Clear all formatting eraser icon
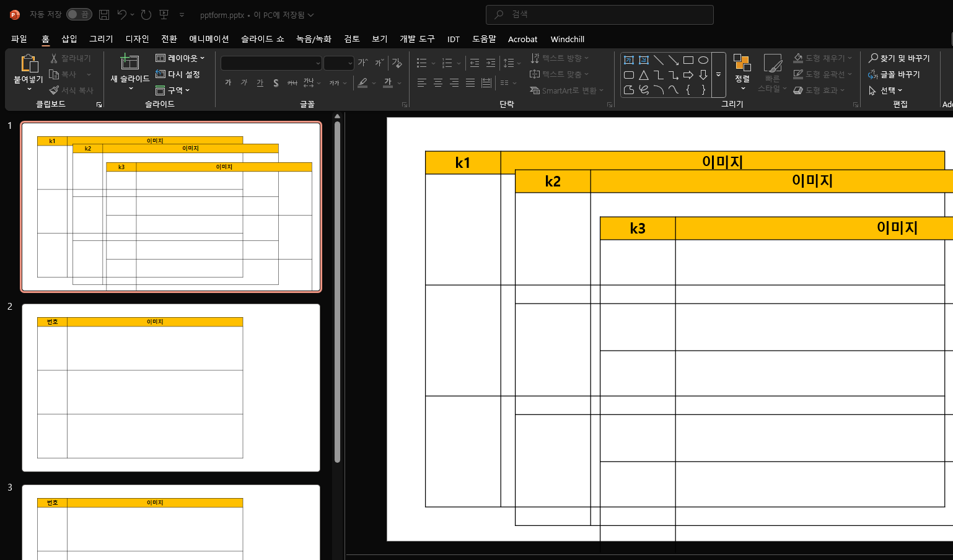Viewport: 953px width, 560px height. click(397, 63)
